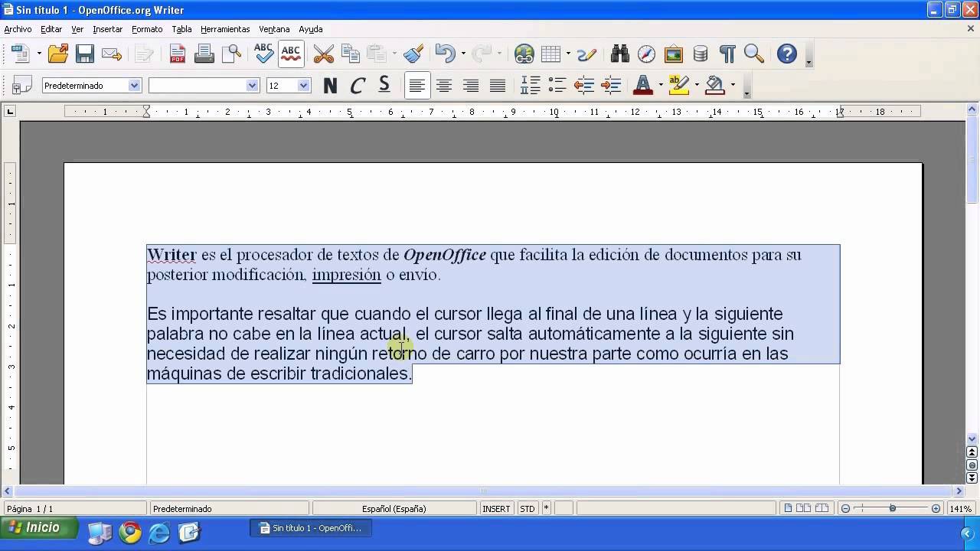
Task: Open the zoom magnifier
Action: pyautogui.click(x=754, y=54)
